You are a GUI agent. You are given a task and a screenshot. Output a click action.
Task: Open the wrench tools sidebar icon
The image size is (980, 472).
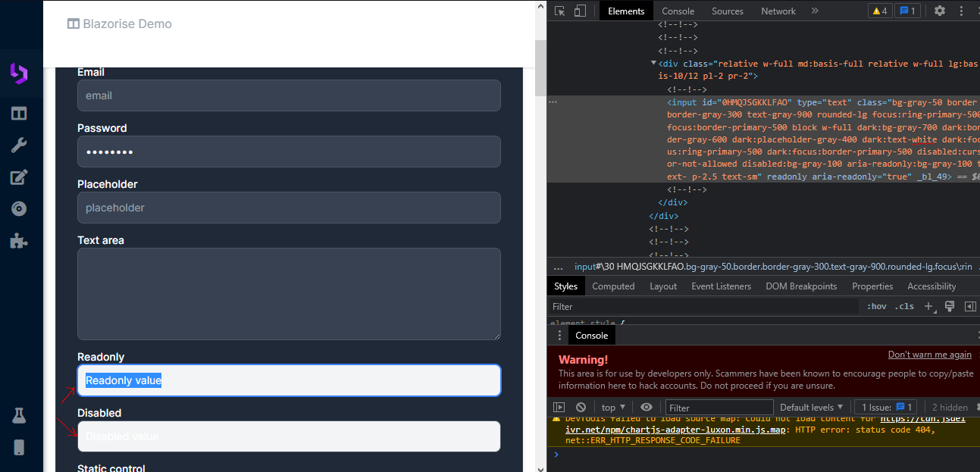coord(20,144)
